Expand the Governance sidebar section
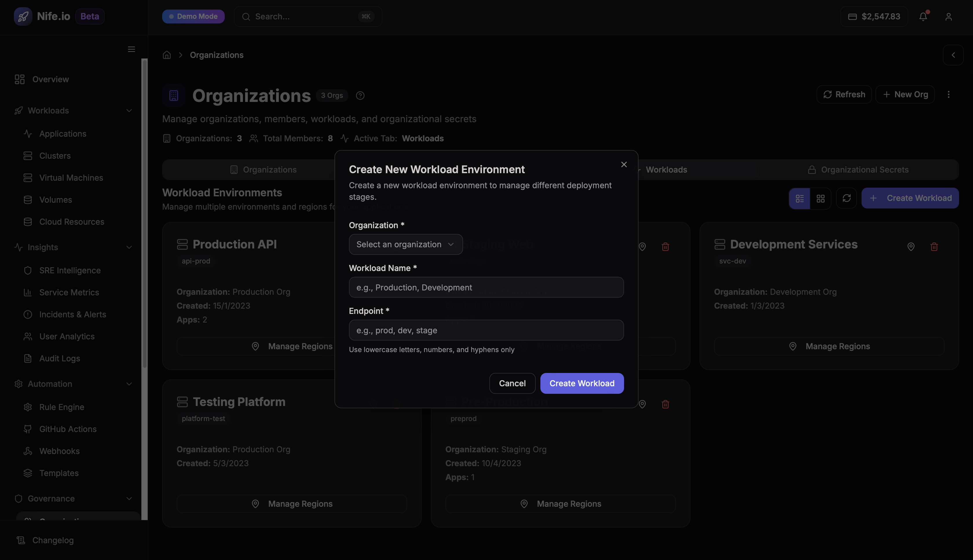This screenshot has width=973, height=560. pyautogui.click(x=129, y=498)
